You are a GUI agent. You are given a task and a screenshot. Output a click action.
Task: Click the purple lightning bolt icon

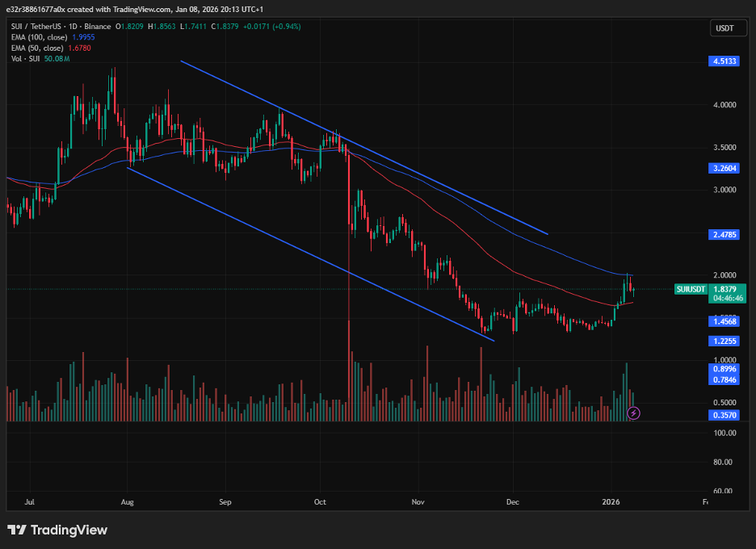[x=633, y=413]
